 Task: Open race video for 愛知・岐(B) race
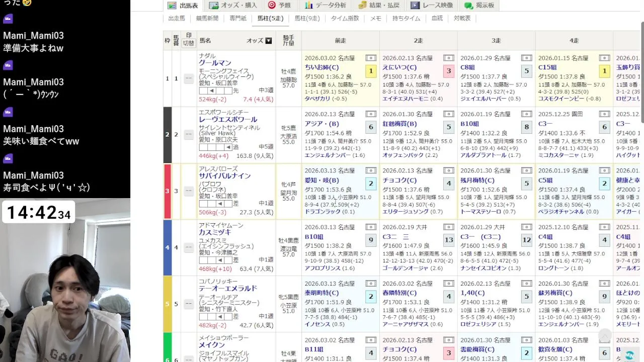click(371, 171)
